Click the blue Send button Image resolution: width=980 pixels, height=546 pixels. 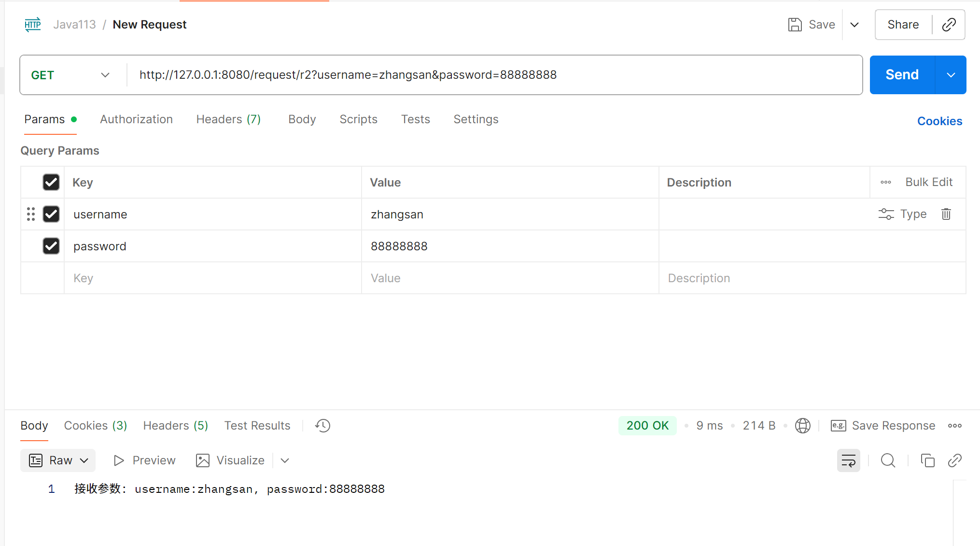pos(901,75)
